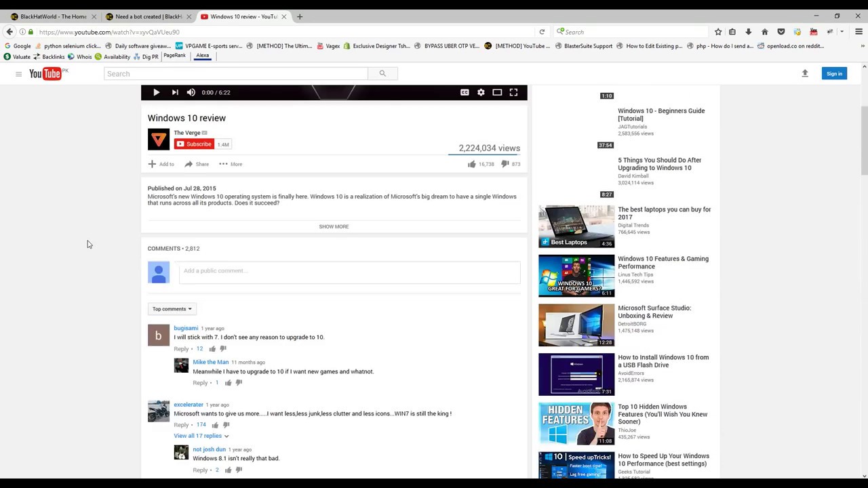Mute the video player volume
868x488 pixels.
(191, 92)
